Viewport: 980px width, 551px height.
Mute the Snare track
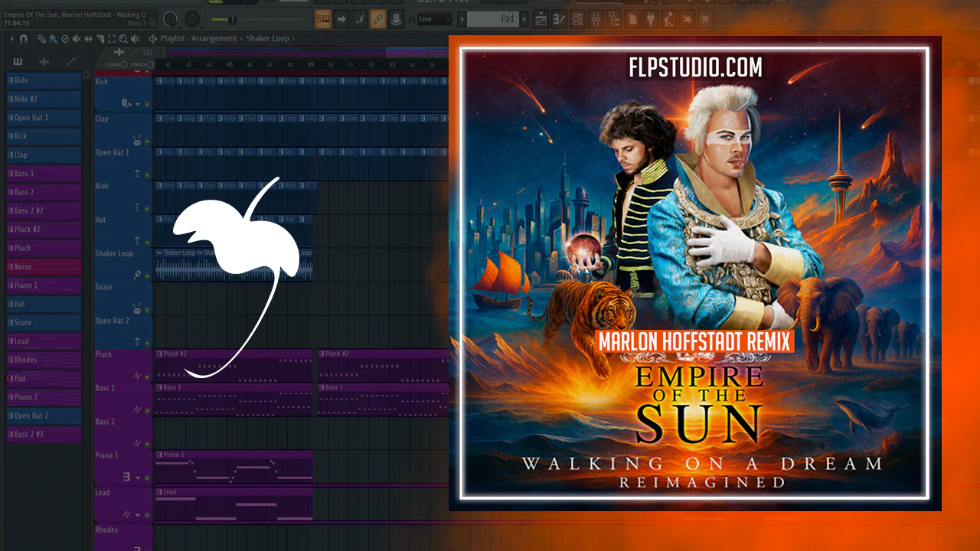[147, 309]
